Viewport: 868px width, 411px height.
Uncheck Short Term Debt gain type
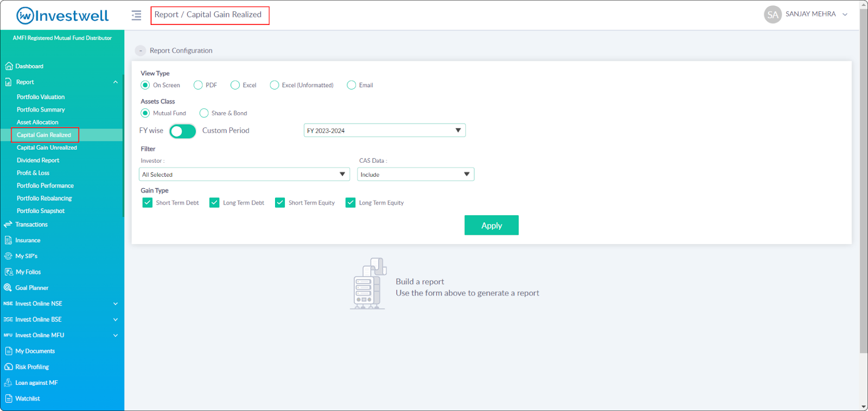tap(148, 203)
